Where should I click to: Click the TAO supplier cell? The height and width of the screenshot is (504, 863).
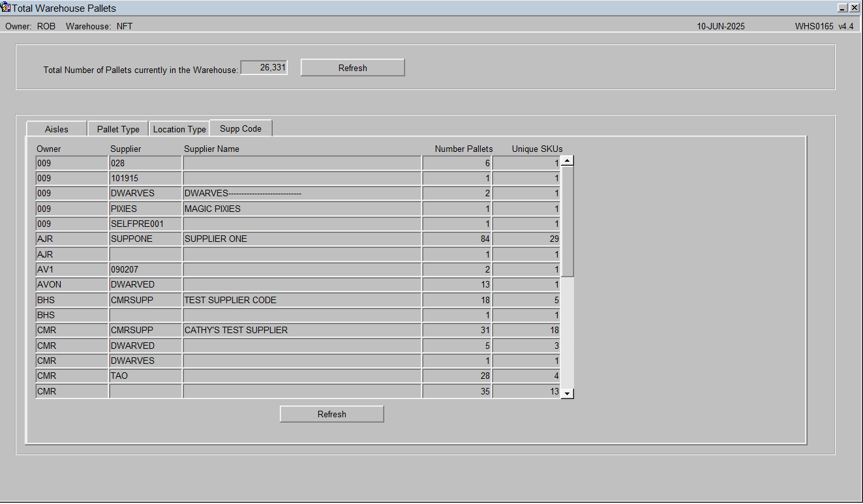pyautogui.click(x=145, y=376)
